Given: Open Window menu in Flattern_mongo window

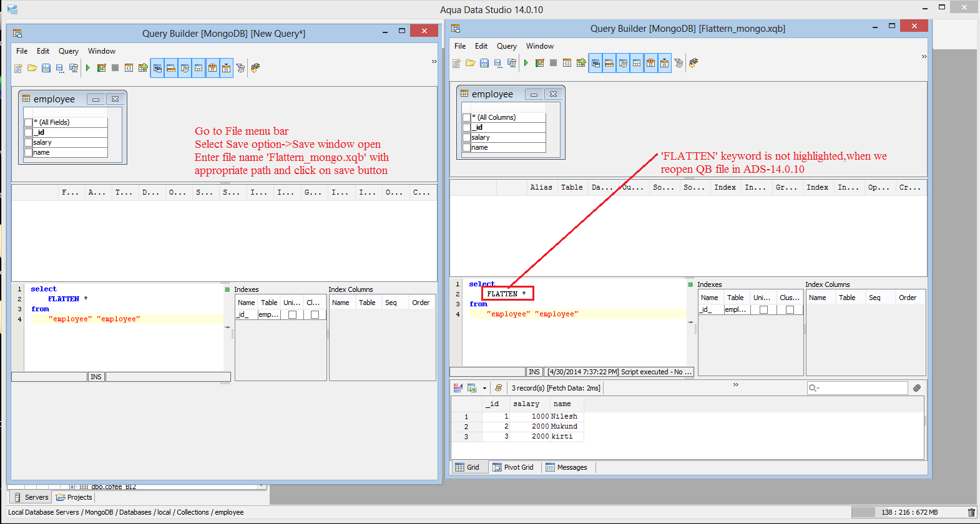Looking at the screenshot, I should [539, 46].
